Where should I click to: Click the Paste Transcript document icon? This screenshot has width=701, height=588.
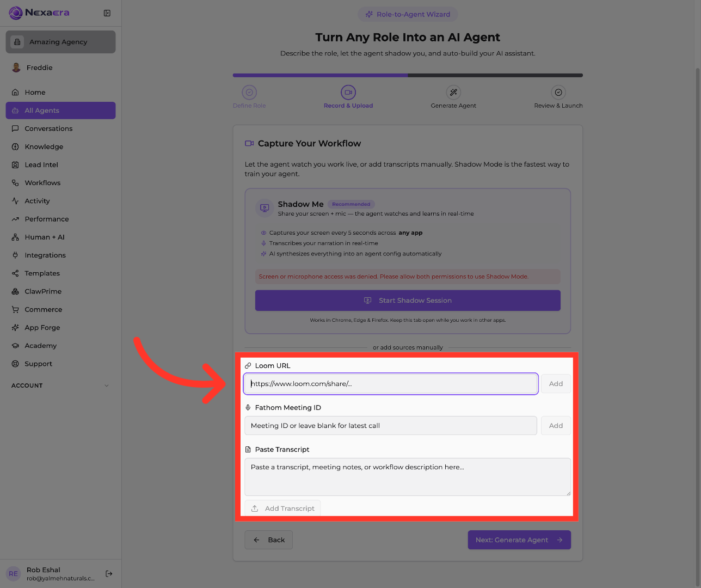248,450
